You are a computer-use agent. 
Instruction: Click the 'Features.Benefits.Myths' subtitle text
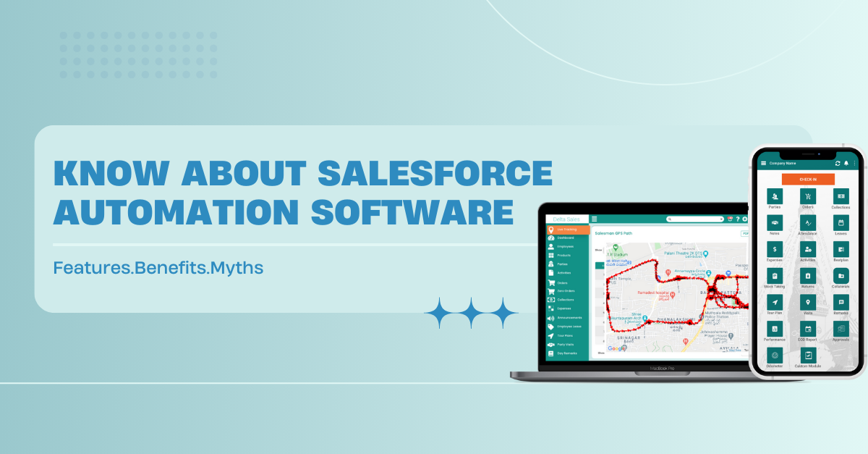(158, 268)
